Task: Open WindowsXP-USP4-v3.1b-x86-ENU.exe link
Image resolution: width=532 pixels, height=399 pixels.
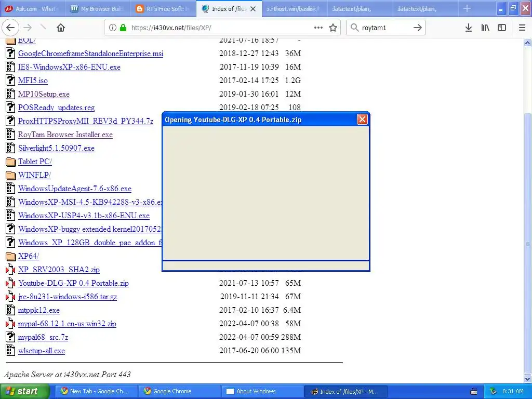Action: (84, 216)
